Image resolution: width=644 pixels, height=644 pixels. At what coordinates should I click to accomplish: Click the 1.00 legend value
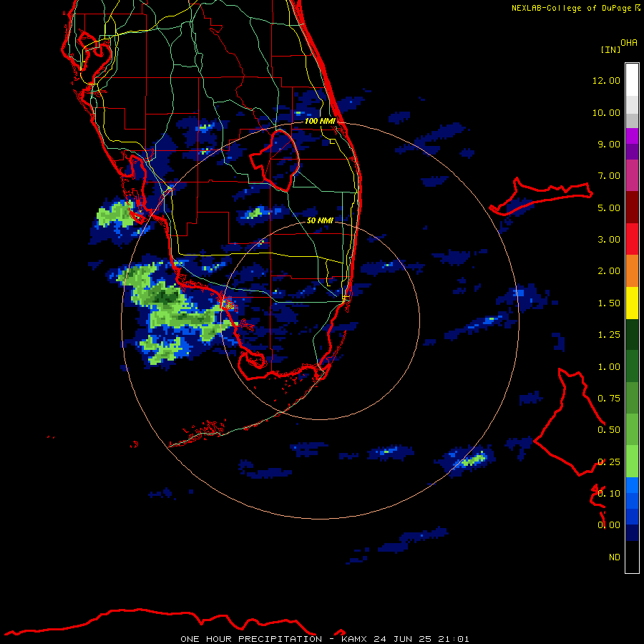tap(609, 367)
